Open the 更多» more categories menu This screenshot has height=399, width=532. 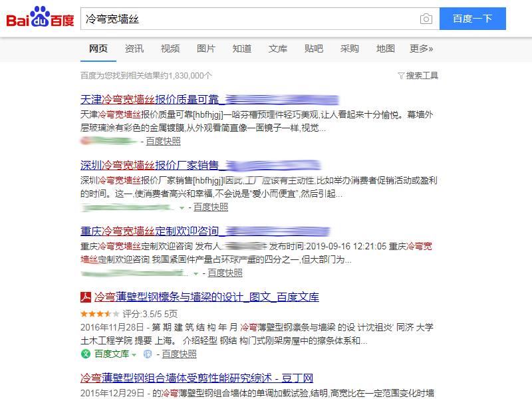421,49
